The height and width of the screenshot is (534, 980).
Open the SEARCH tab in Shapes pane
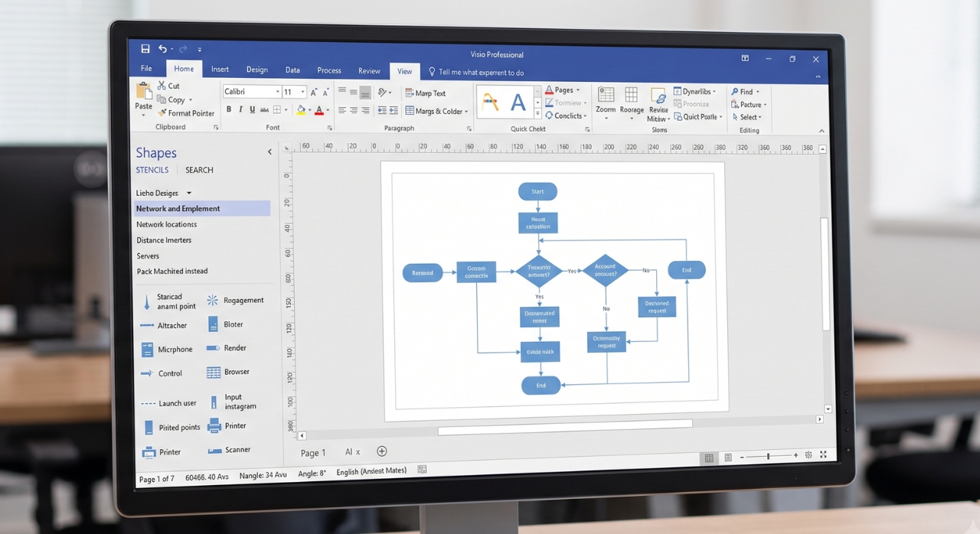click(199, 170)
